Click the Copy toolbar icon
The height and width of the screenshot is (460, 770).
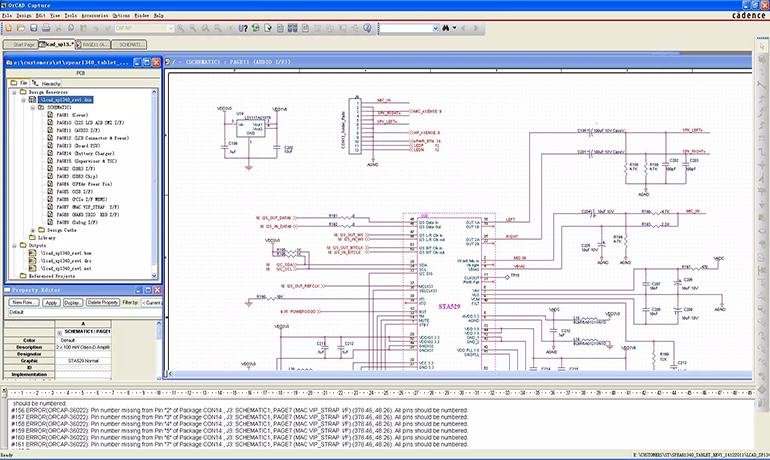pyautogui.click(x=71, y=28)
